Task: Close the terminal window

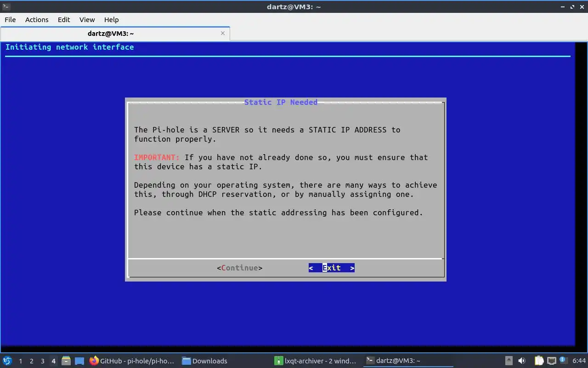Action: coord(582,7)
